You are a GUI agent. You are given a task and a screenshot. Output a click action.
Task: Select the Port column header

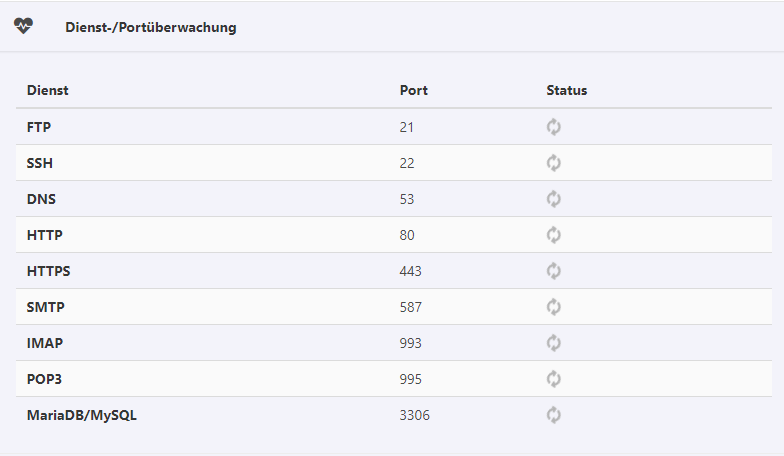[414, 90]
